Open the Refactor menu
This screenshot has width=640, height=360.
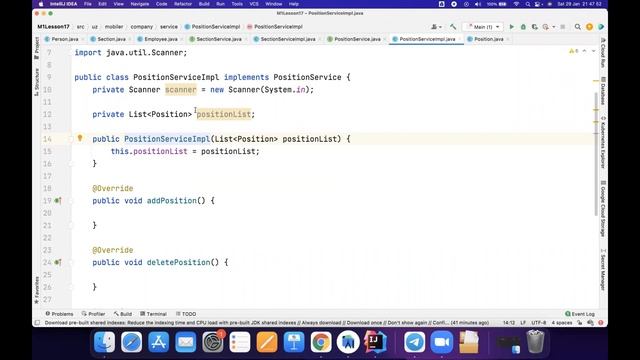[183, 4]
